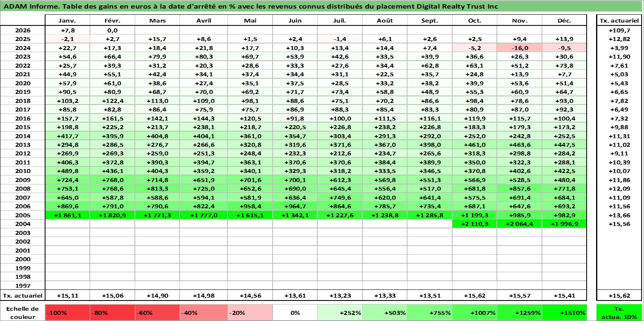This screenshot has width=644, height=321.
Task: Click the +958,4 cell for May 2006
Action: [250, 206]
